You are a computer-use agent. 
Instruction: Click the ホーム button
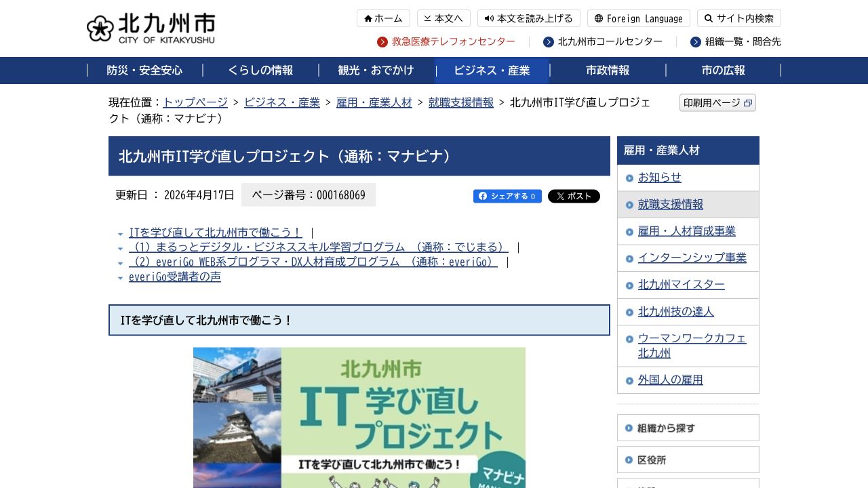383,18
